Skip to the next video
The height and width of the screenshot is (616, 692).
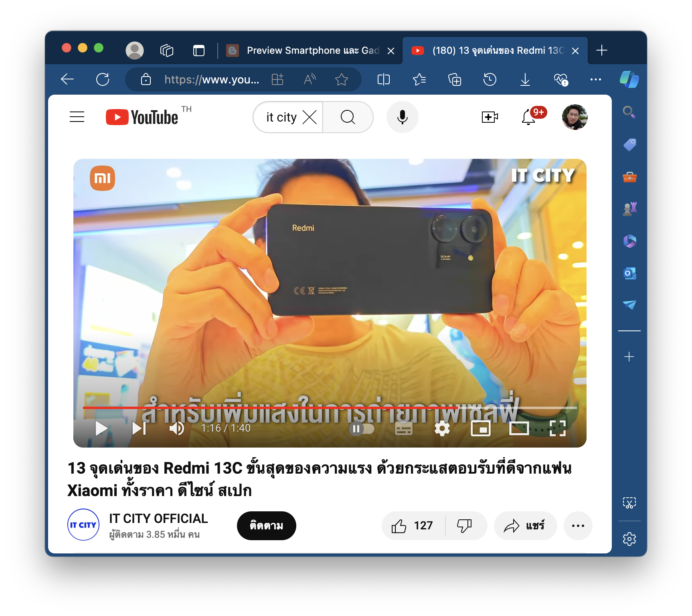point(139,428)
